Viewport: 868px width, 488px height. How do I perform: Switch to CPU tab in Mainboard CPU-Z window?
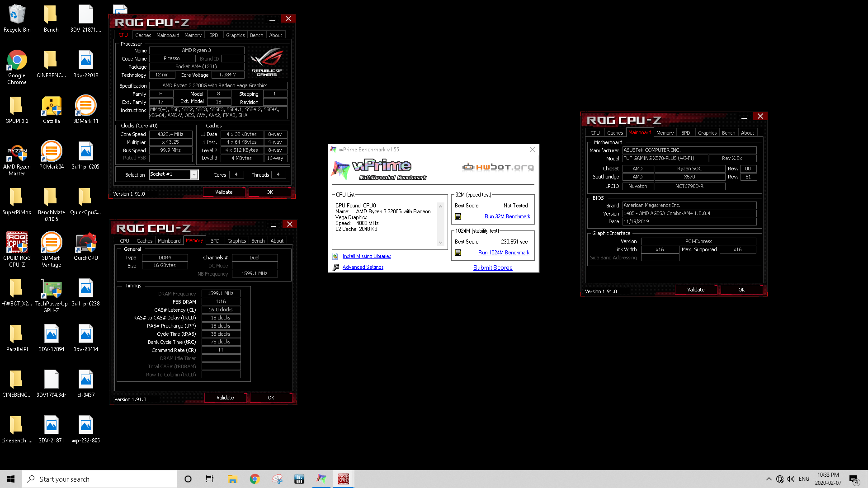tap(595, 133)
